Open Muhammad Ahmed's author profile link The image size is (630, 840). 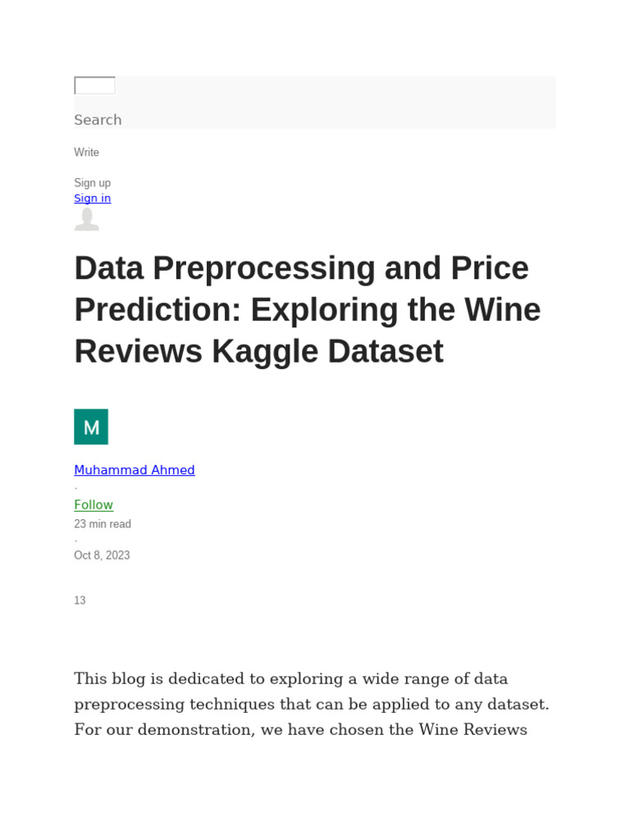[135, 470]
